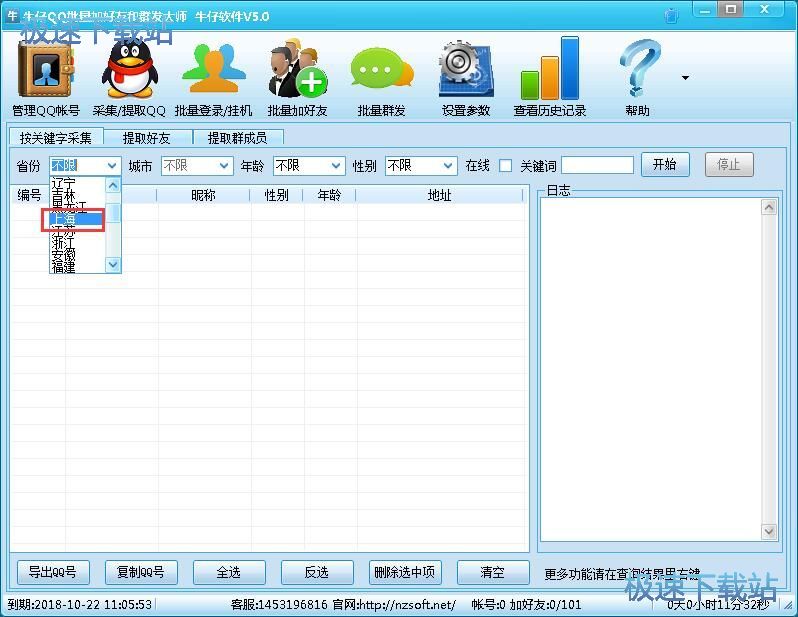Select 福建 in province list

pos(77,266)
